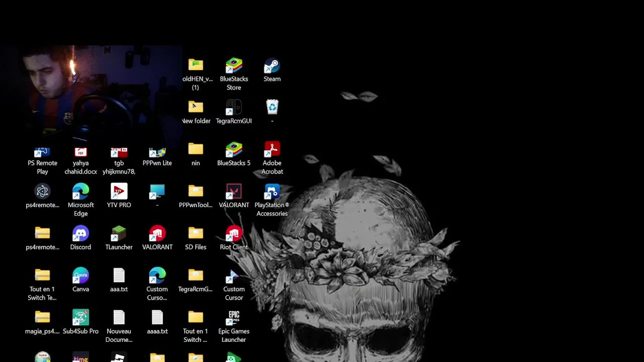Launch the Canva shortcut
The height and width of the screenshot is (362, 644).
click(80, 281)
